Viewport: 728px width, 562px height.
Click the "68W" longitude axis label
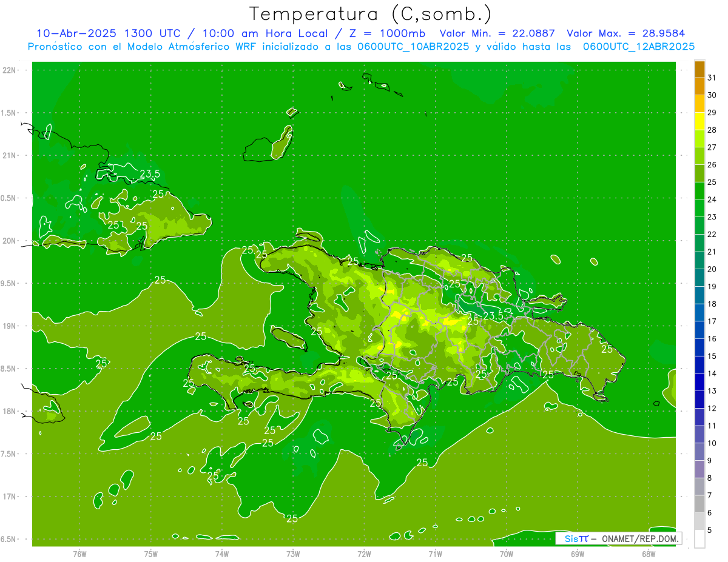pyautogui.click(x=649, y=554)
